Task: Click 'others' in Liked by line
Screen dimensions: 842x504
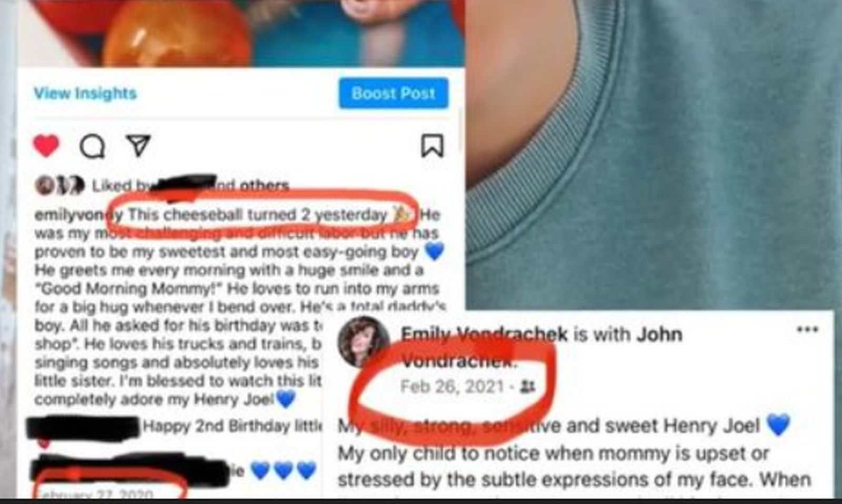Action: coord(264,185)
